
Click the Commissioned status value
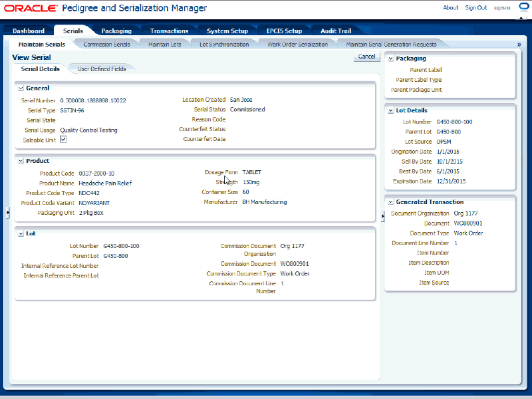tap(247, 109)
